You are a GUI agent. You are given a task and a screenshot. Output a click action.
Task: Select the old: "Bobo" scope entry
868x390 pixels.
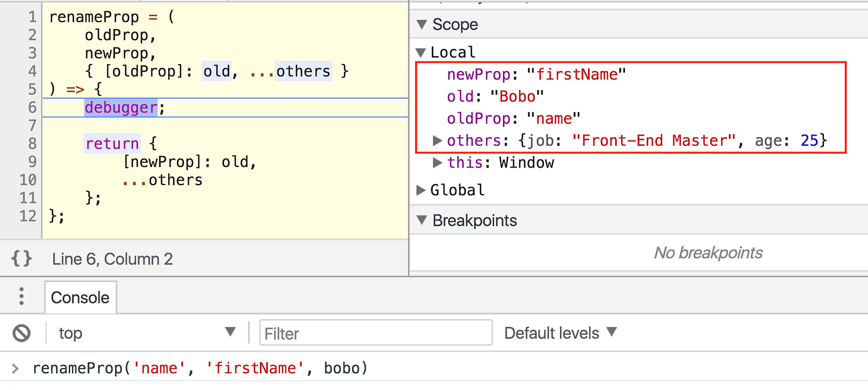[495, 97]
